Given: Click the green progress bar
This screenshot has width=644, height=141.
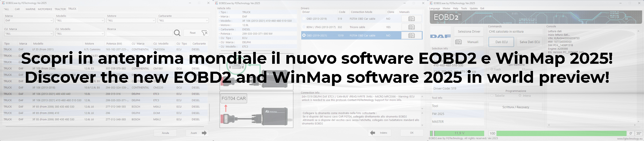Looking at the screenshot, I should click(561, 133).
